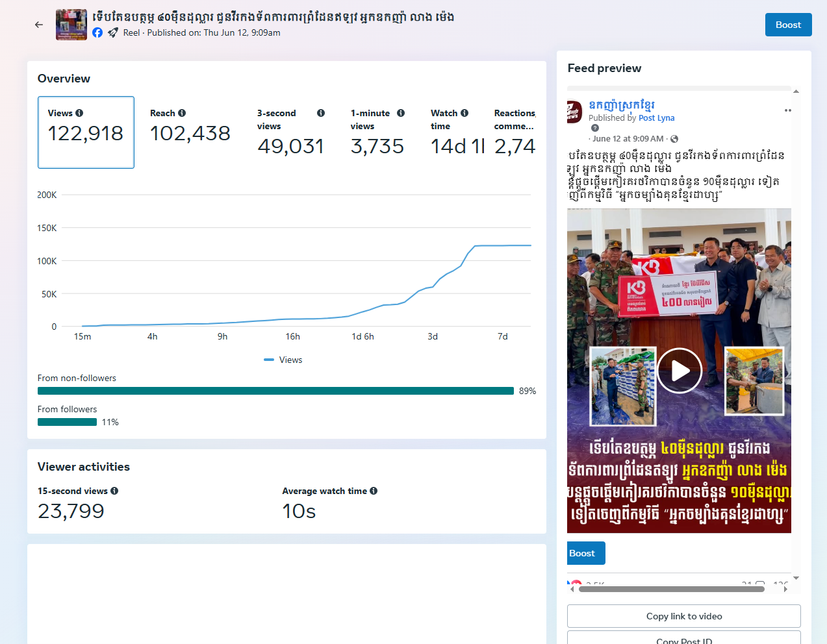Play the reel video in preview

click(x=679, y=371)
